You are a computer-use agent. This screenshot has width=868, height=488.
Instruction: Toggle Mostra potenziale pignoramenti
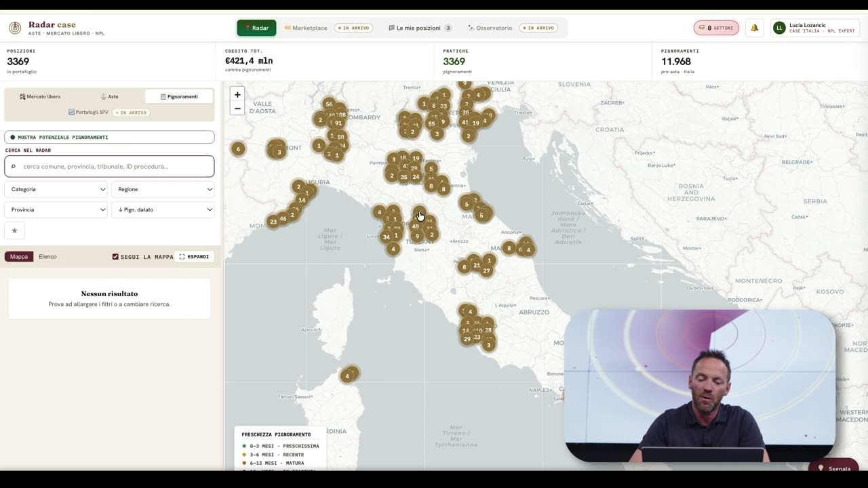pyautogui.click(x=109, y=137)
